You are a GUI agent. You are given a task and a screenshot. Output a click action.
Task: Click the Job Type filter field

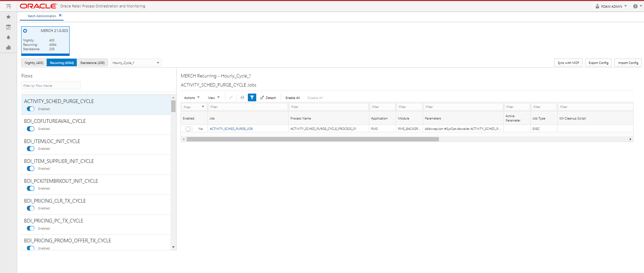click(x=544, y=107)
